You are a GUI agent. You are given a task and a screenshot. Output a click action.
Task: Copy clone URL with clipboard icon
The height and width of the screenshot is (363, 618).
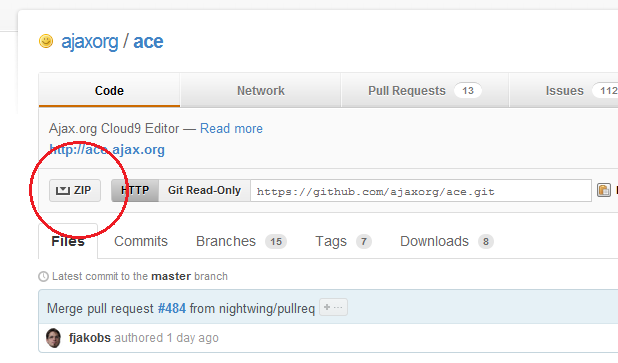coord(603,190)
